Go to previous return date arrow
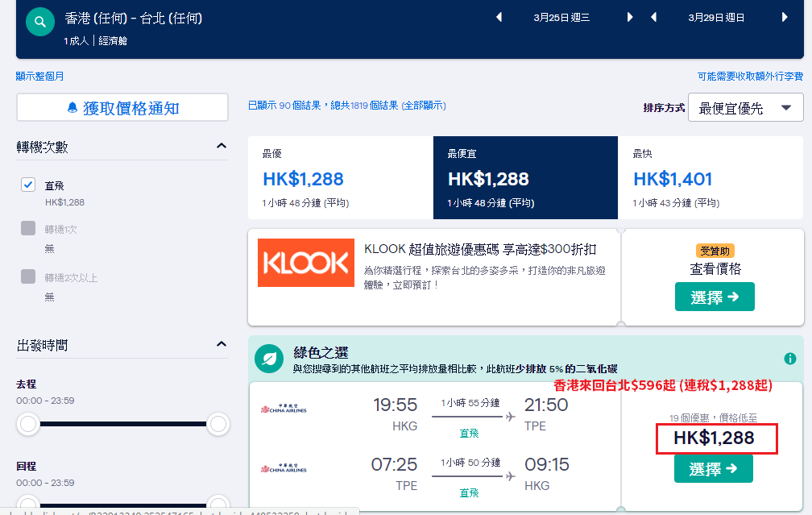 point(653,17)
